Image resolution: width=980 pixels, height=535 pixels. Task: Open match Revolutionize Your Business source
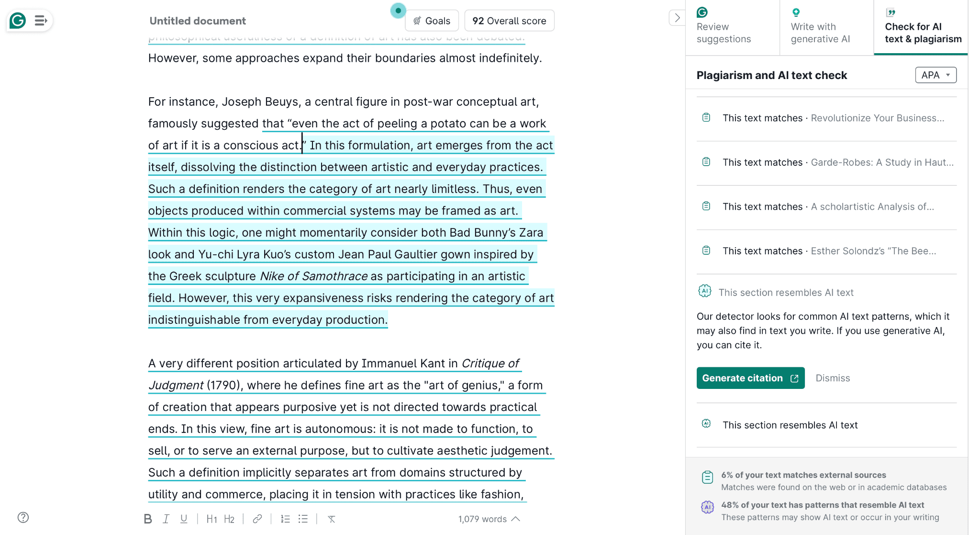(x=826, y=118)
